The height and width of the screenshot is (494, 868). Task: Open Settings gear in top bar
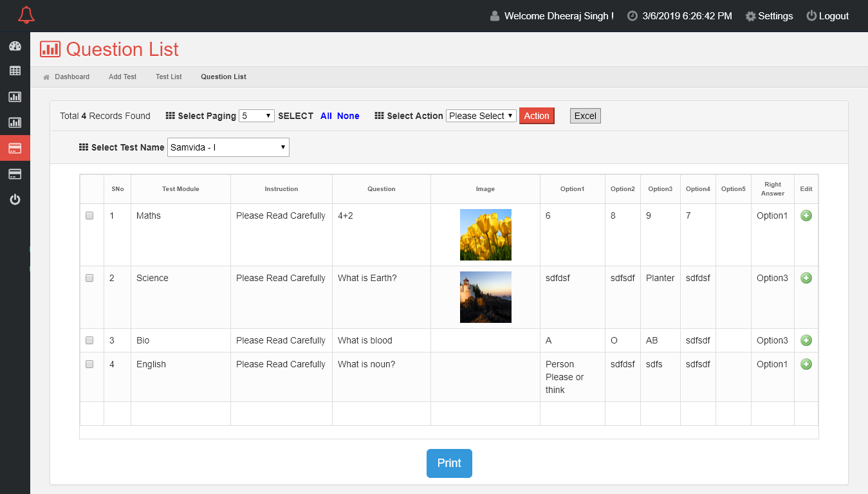769,16
